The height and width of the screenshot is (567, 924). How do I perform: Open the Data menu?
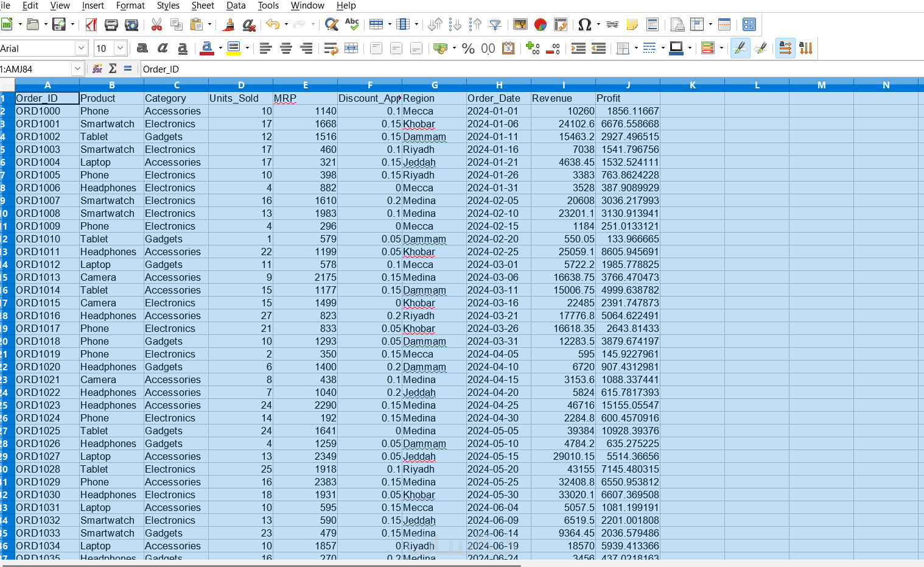236,5
